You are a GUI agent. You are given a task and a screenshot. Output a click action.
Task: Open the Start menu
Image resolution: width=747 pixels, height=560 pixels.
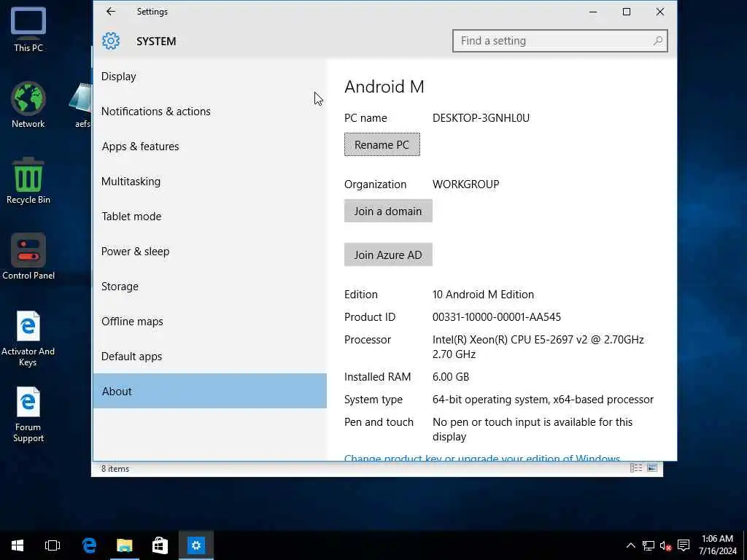pos(18,545)
